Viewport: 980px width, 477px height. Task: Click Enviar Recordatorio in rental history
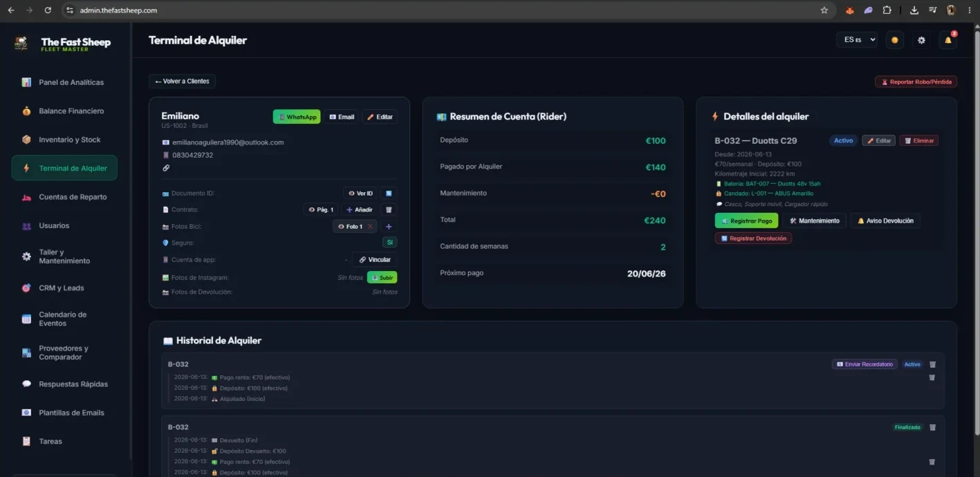865,364
